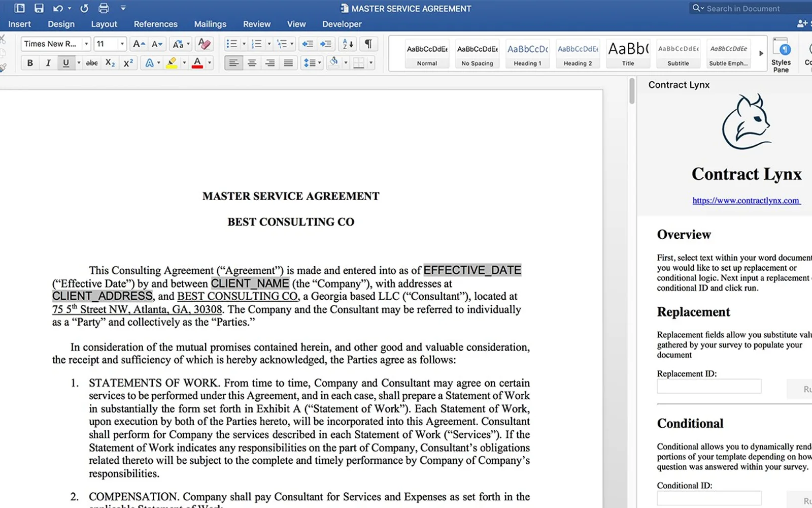Screen dimensions: 812x508
Task: Apply subscript formatting
Action: click(110, 63)
